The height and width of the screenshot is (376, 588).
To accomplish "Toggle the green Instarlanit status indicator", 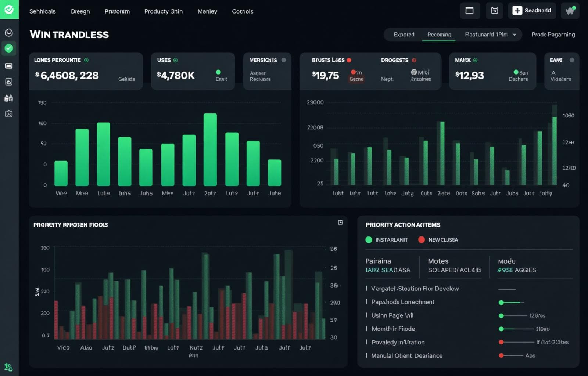I will (x=369, y=240).
